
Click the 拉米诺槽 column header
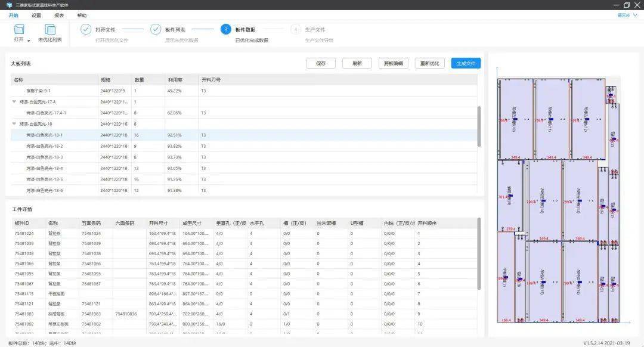pos(331,224)
